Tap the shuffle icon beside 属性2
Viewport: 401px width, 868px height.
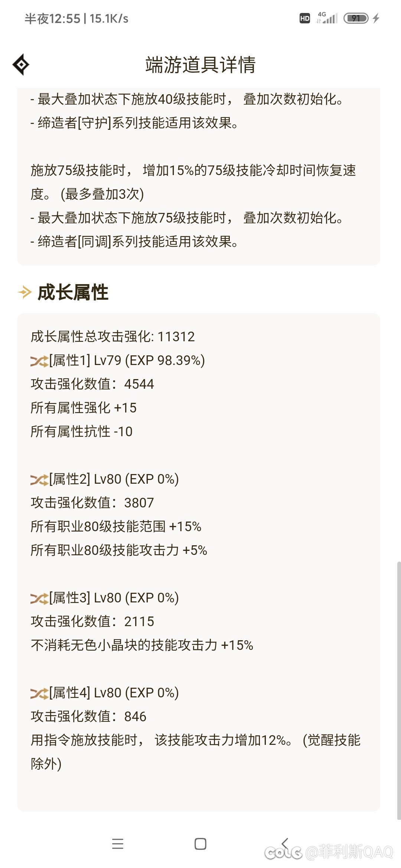tap(39, 479)
